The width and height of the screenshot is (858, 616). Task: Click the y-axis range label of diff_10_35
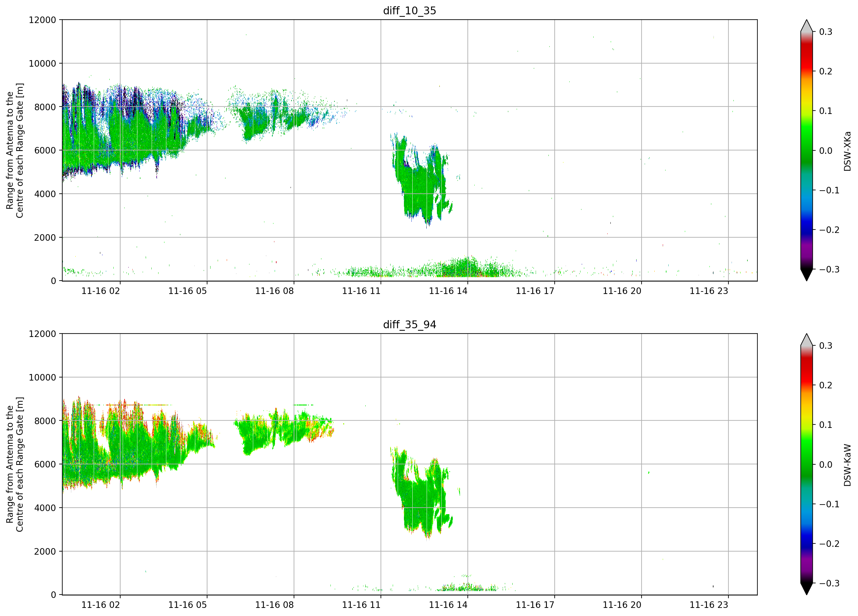pos(15,151)
